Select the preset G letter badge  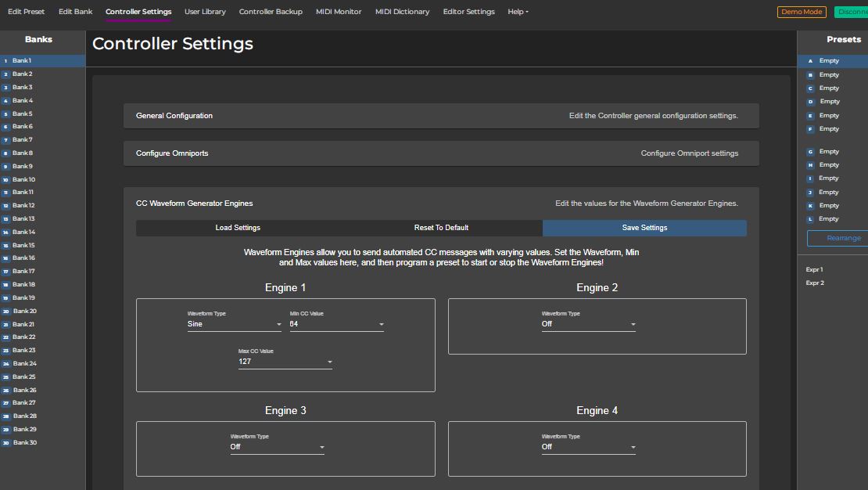[810, 152]
